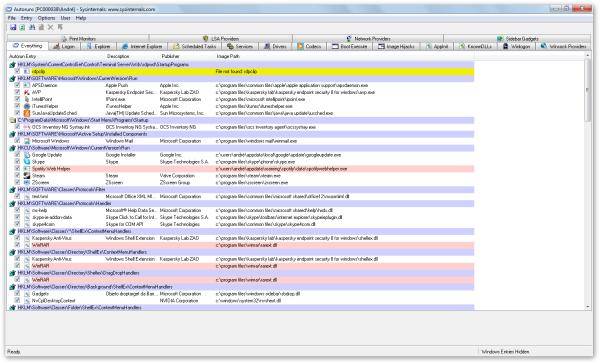Uncheck the SunJavaUpdateSched checkbox

click(x=18, y=113)
